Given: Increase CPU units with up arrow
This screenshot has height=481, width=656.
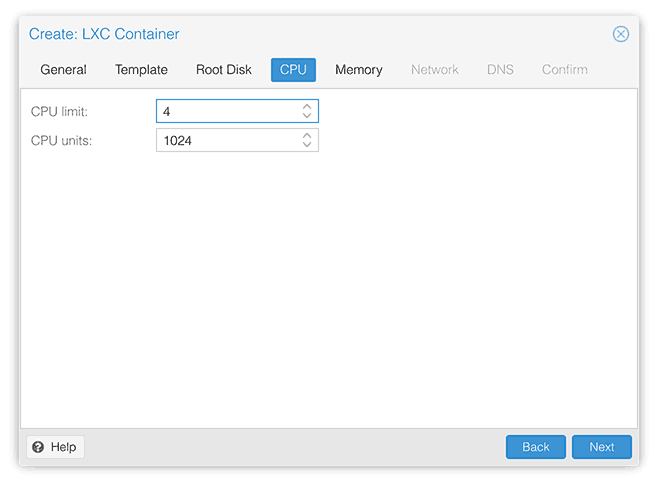Looking at the screenshot, I should (307, 136).
